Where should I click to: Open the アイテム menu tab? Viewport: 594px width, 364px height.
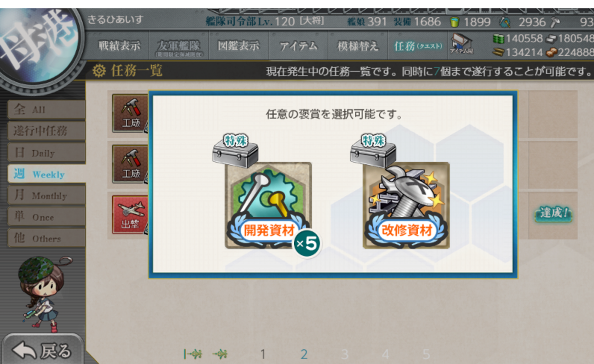[298, 46]
